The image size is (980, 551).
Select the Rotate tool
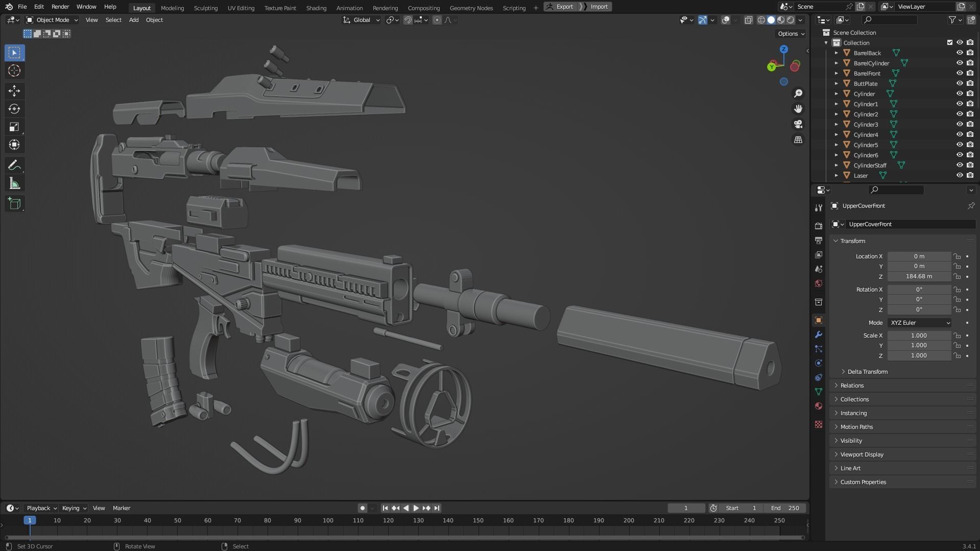[14, 109]
